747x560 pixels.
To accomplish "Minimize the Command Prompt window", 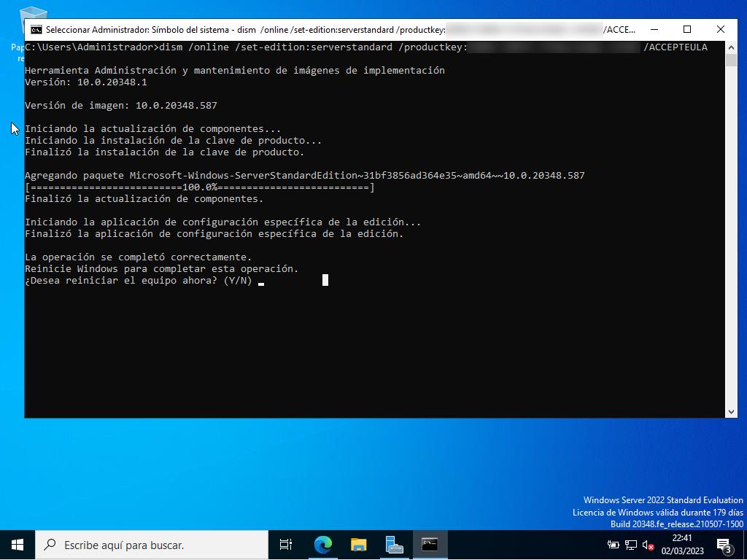I will click(x=654, y=30).
